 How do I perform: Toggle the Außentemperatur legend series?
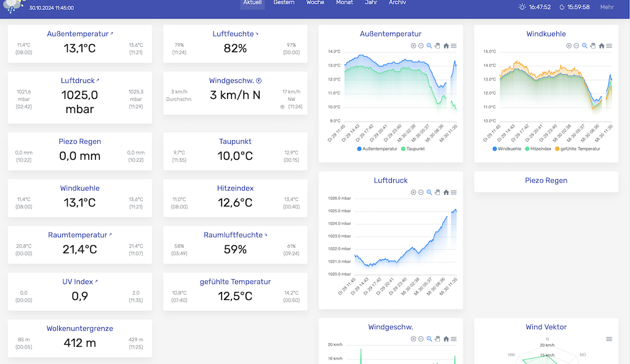[377, 149]
